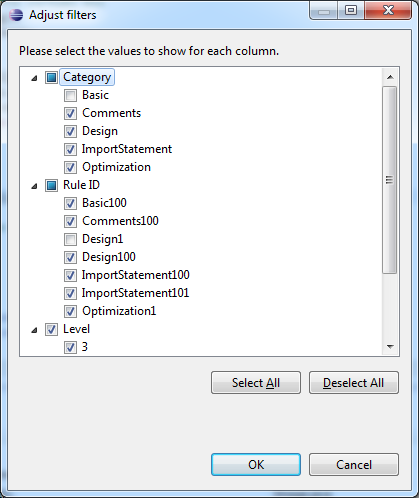This screenshot has height=498, width=419.
Task: Select the Design100 tree item
Action: coord(109,257)
